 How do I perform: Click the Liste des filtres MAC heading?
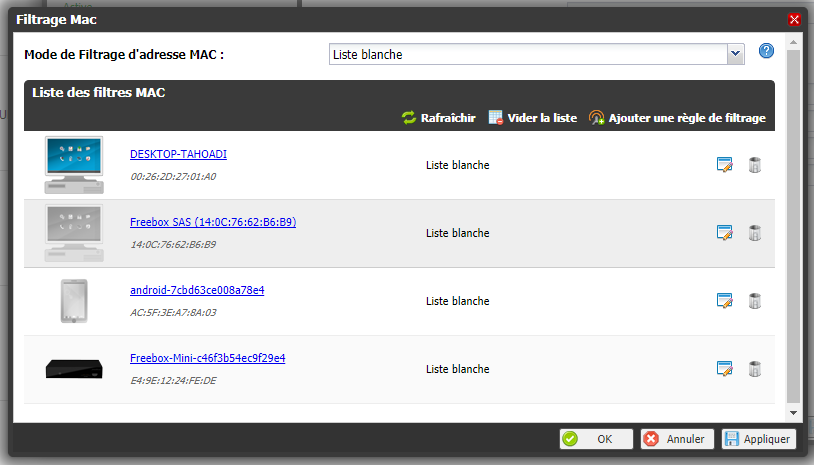99,92
